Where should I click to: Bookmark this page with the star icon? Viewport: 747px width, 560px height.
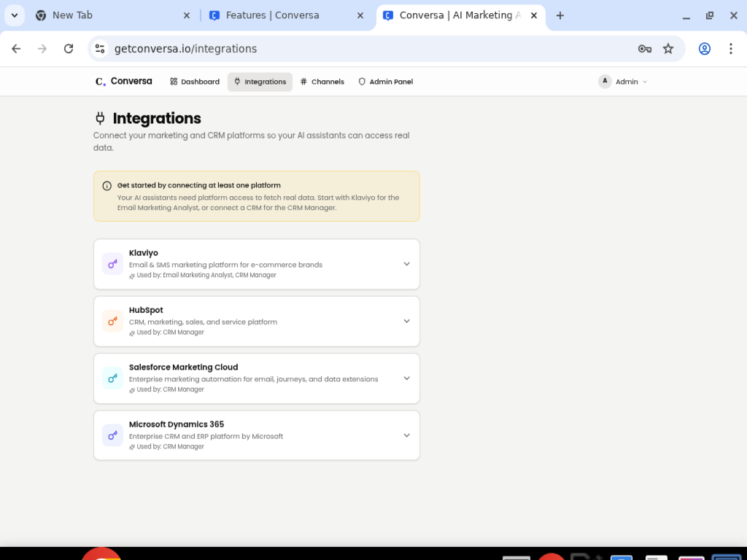pos(668,49)
